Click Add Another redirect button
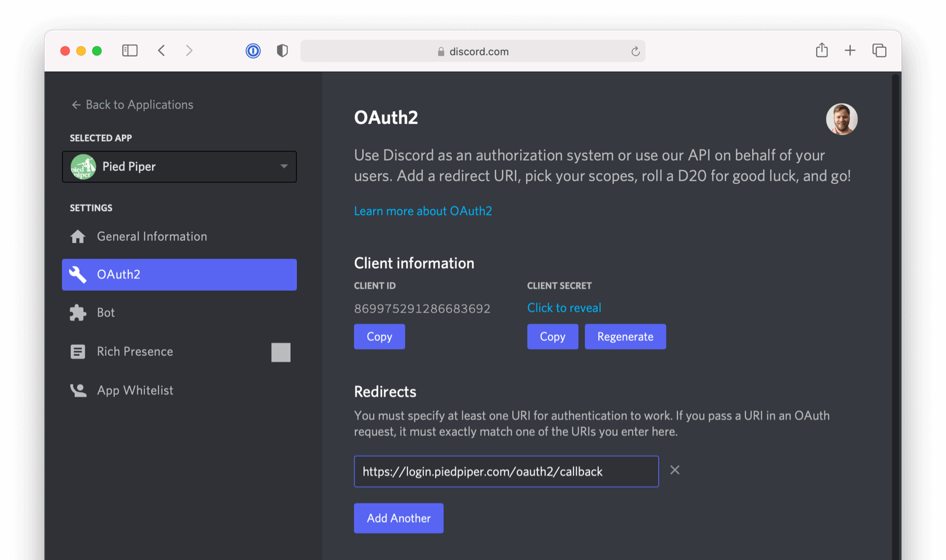Viewport: 946px width, 560px height. pos(399,518)
